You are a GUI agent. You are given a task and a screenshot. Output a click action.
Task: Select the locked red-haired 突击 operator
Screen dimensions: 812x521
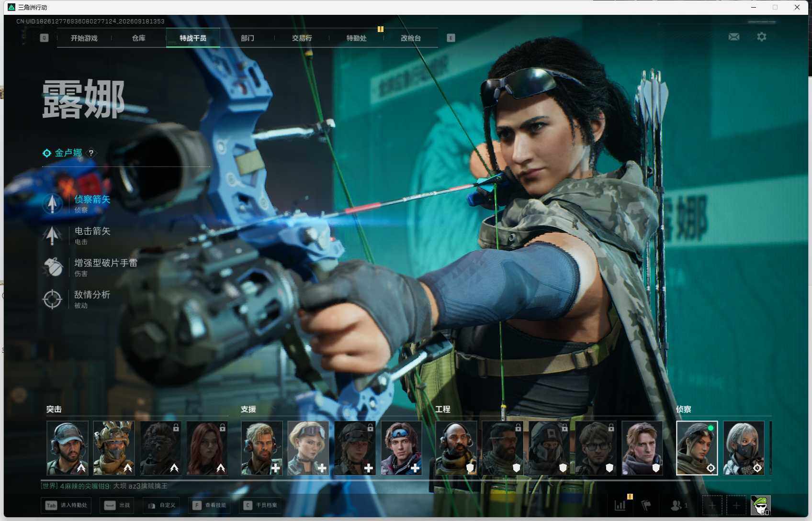(x=207, y=448)
